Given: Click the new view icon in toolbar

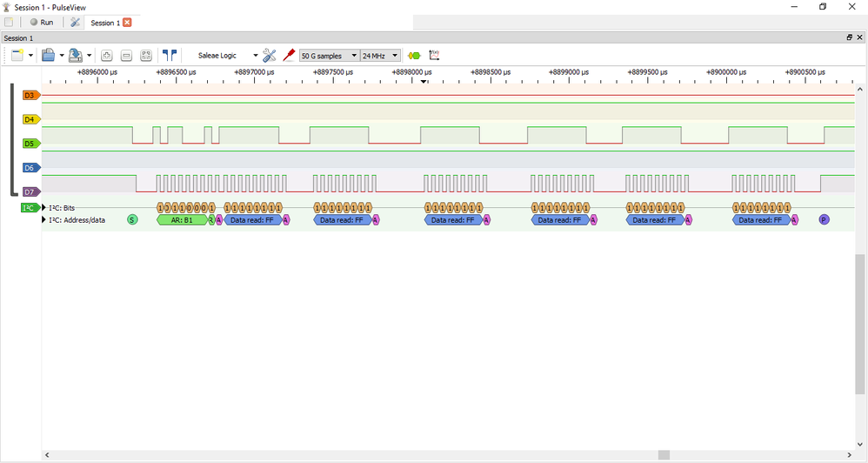Looking at the screenshot, I should pyautogui.click(x=17, y=55).
